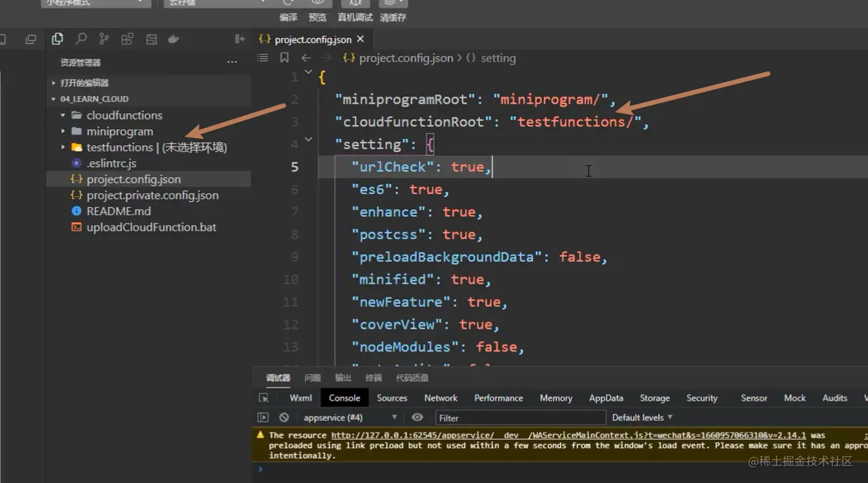This screenshot has height=483, width=868.
Task: Open the Console devtools tab
Action: [x=344, y=398]
